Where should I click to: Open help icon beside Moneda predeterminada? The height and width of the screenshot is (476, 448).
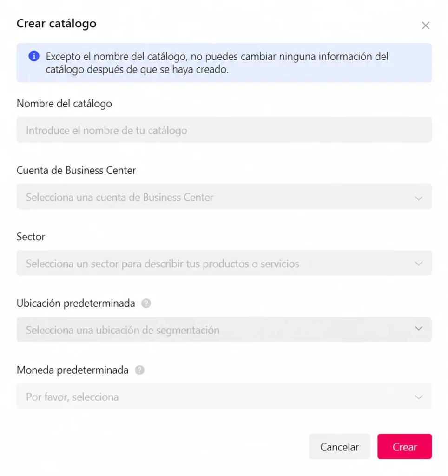[139, 370]
